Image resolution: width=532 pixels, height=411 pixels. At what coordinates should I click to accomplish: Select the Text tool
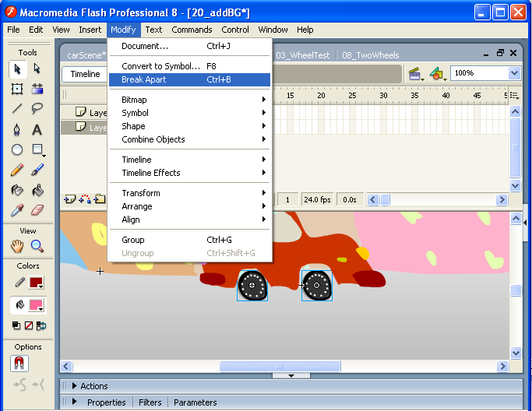[37, 129]
